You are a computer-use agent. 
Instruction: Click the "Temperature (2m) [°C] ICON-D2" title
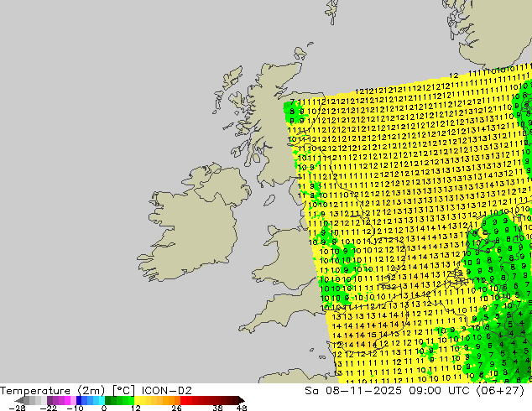click(96, 391)
